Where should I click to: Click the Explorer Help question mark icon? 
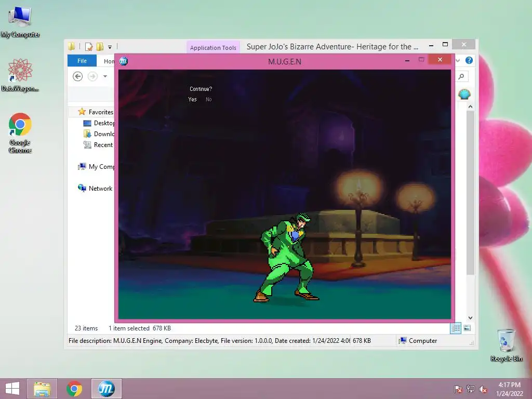pyautogui.click(x=469, y=60)
